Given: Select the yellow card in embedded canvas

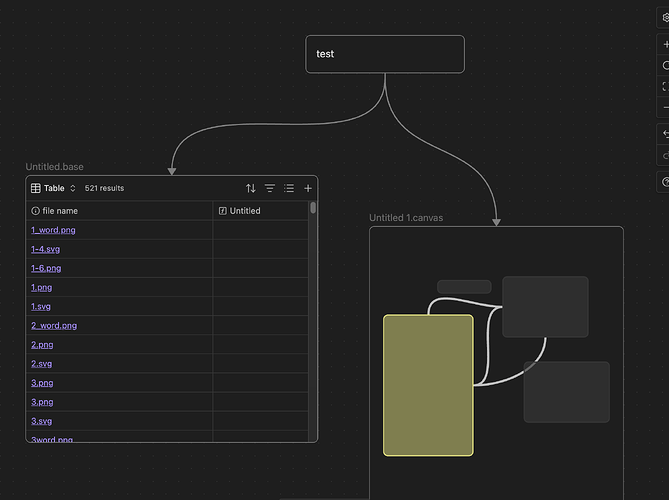Looking at the screenshot, I should click(x=428, y=385).
